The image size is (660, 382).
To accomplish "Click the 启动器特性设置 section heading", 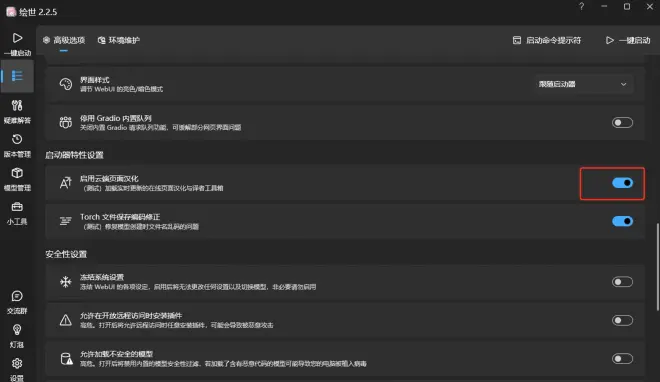I will (75, 155).
